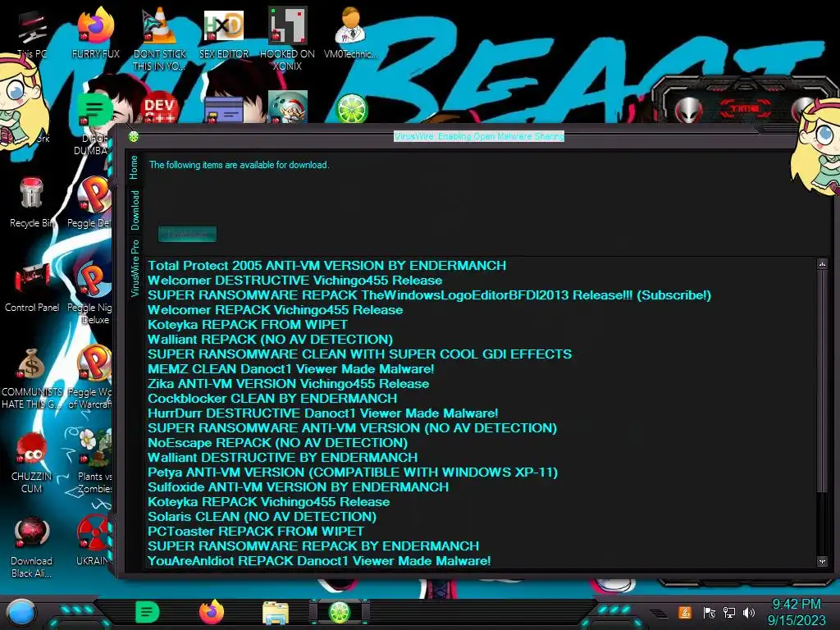Viewport: 840px width, 630px height.
Task: Select MEMZ CLEAN Danoct1 entry
Action: point(291,369)
